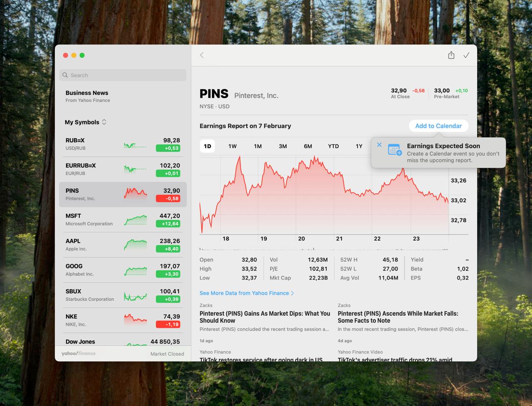Open See More Data from Yahoo Finance

[x=246, y=293]
